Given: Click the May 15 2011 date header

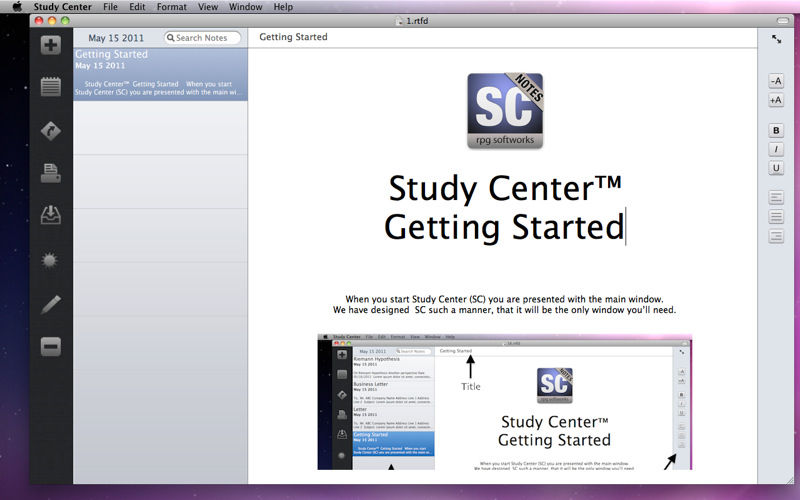Looking at the screenshot, I should (x=116, y=38).
